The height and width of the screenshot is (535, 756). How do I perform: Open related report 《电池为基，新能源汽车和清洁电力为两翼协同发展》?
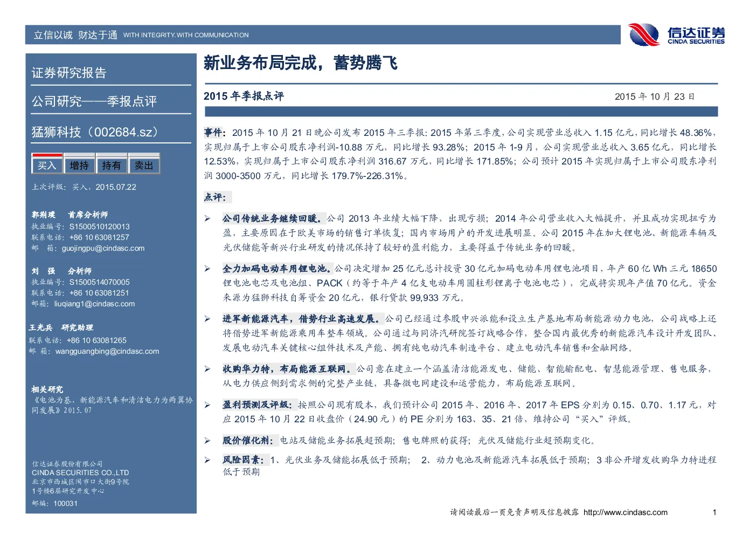pos(112,405)
